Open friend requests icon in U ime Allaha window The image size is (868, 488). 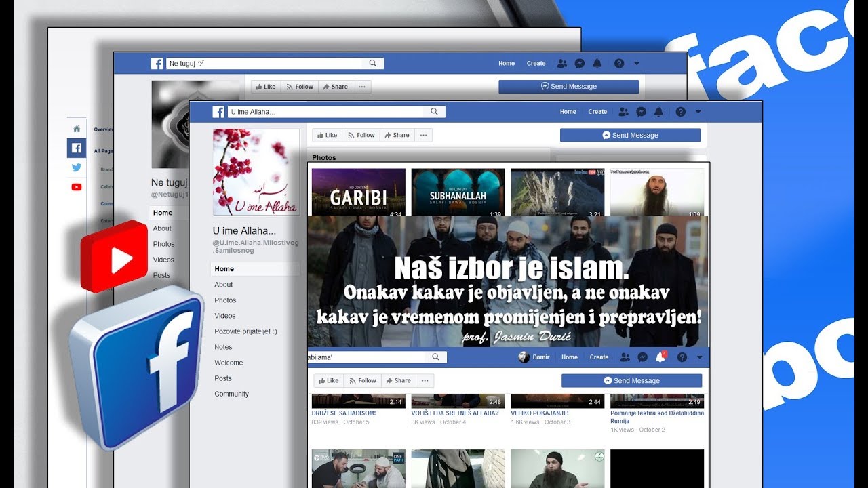click(x=624, y=112)
